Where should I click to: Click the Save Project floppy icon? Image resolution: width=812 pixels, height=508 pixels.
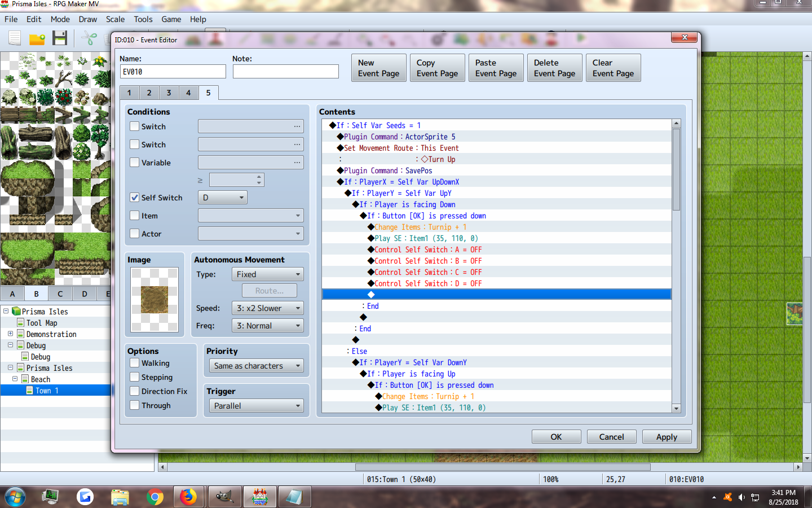point(60,38)
